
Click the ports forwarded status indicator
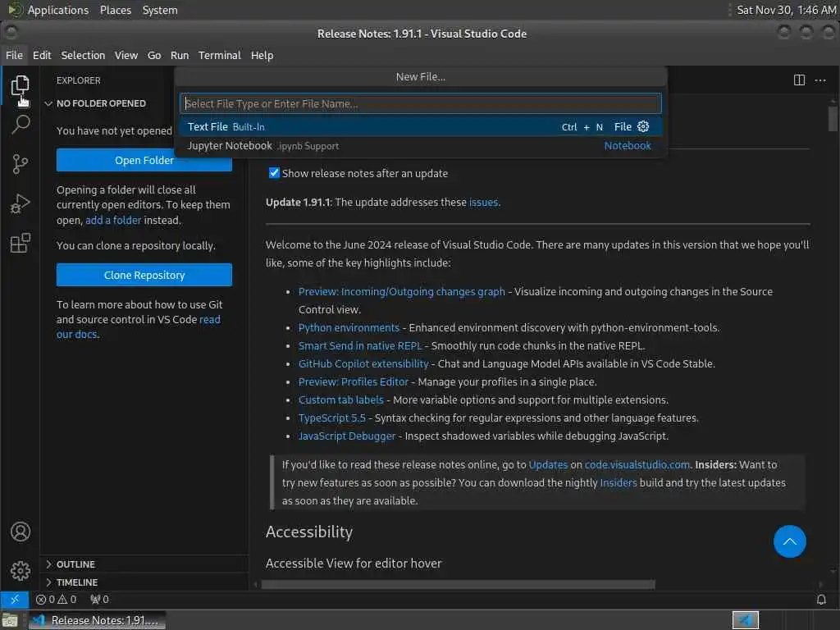(99, 600)
